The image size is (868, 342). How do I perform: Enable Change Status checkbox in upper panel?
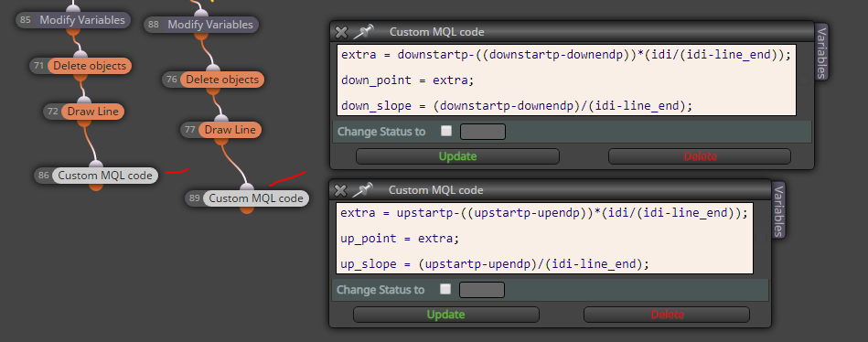coord(446,131)
